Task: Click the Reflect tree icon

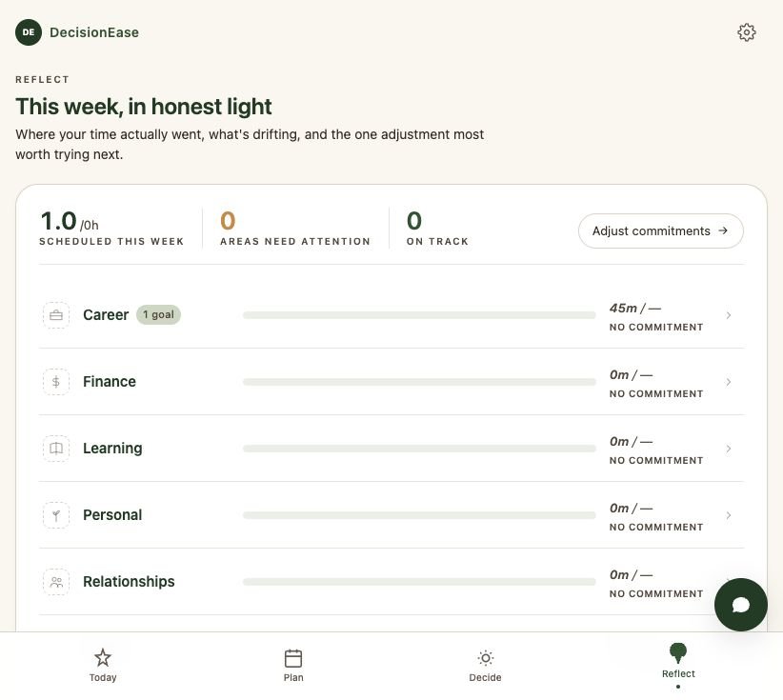Action: 678,653
